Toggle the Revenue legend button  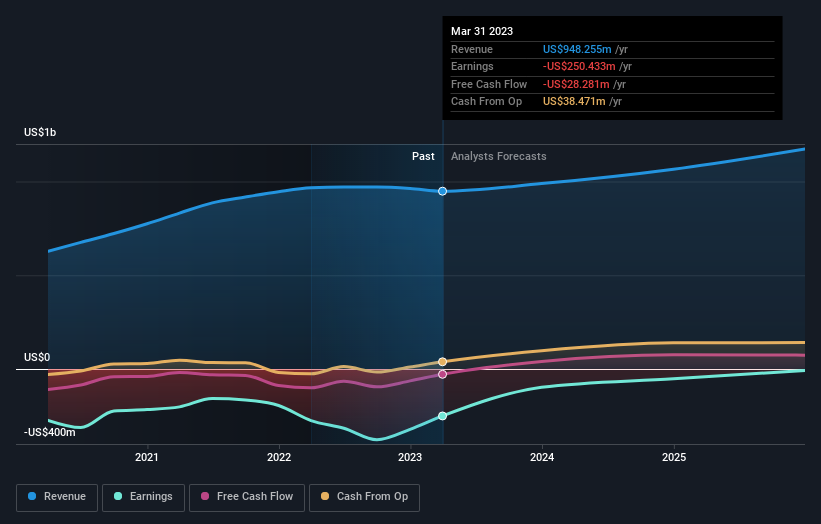pos(57,497)
